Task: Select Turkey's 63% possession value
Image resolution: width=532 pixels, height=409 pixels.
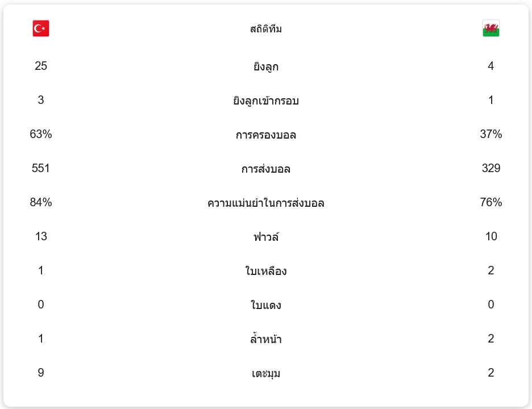Action: pos(41,134)
